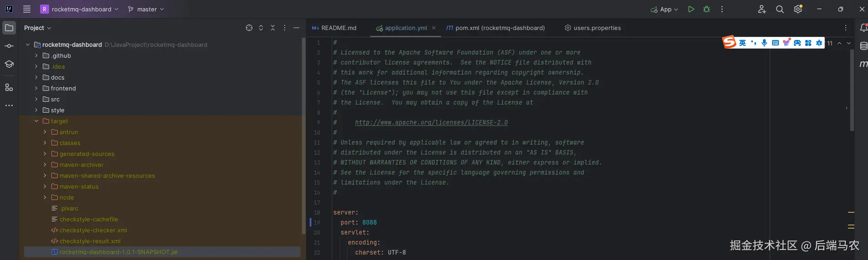
Task: Open Code With Me
Action: [x=762, y=9]
